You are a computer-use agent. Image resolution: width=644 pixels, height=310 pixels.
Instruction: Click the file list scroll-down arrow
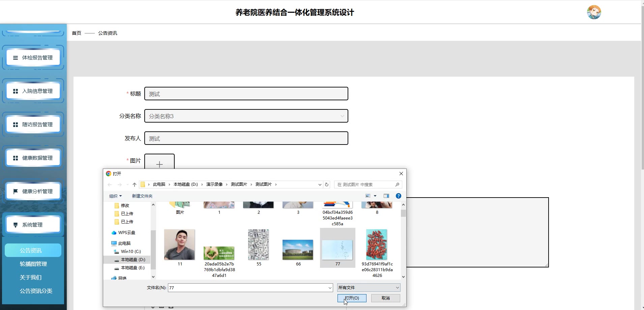tap(403, 277)
